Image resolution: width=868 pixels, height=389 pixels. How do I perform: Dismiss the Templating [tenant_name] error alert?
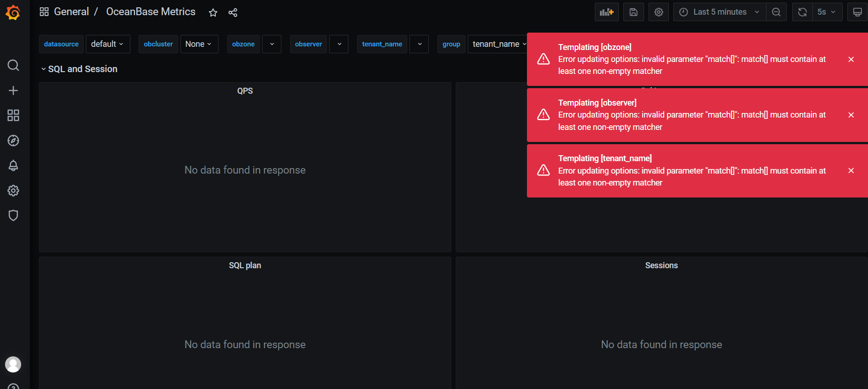[851, 170]
